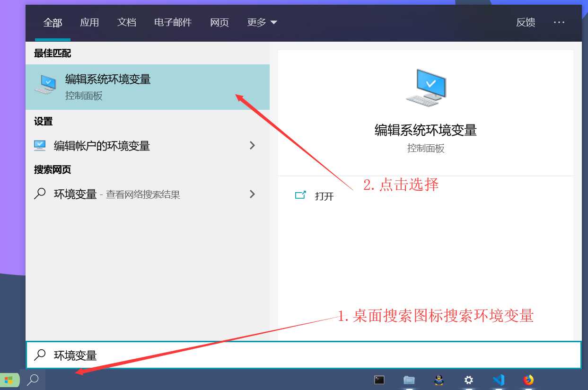Viewport: 588px width, 390px height.
Task: Expand the 编辑帐户的环境变量 chevron arrow
Action: tap(252, 146)
